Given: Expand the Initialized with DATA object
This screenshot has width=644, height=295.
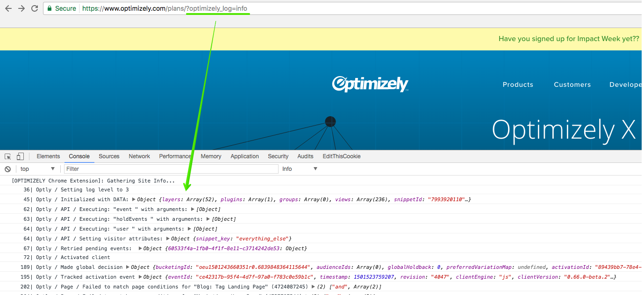Looking at the screenshot, I should click(x=134, y=200).
